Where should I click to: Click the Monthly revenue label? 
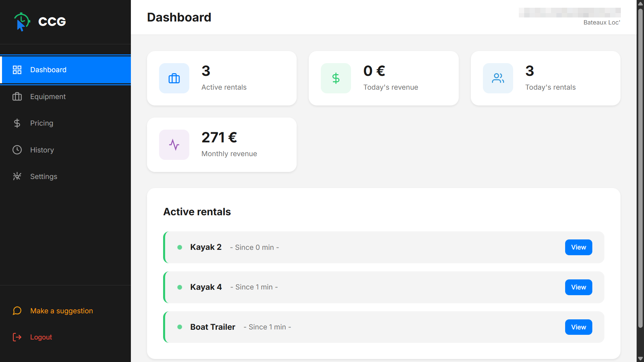(229, 154)
